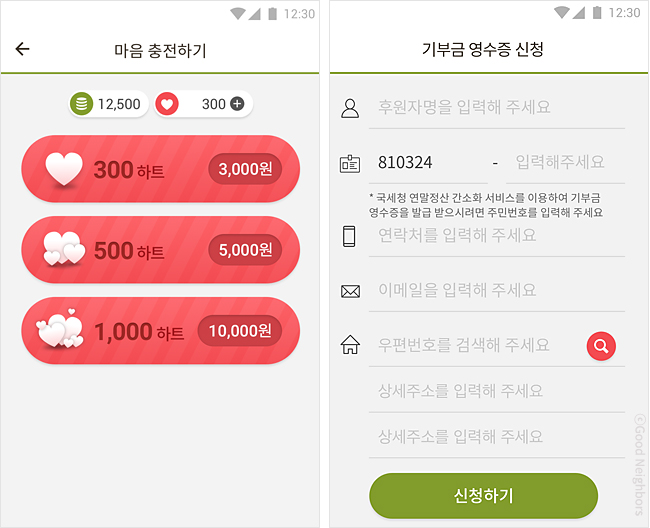The image size is (650, 528).
Task: Choose the 1,000 하트 package
Action: pyautogui.click(x=160, y=331)
